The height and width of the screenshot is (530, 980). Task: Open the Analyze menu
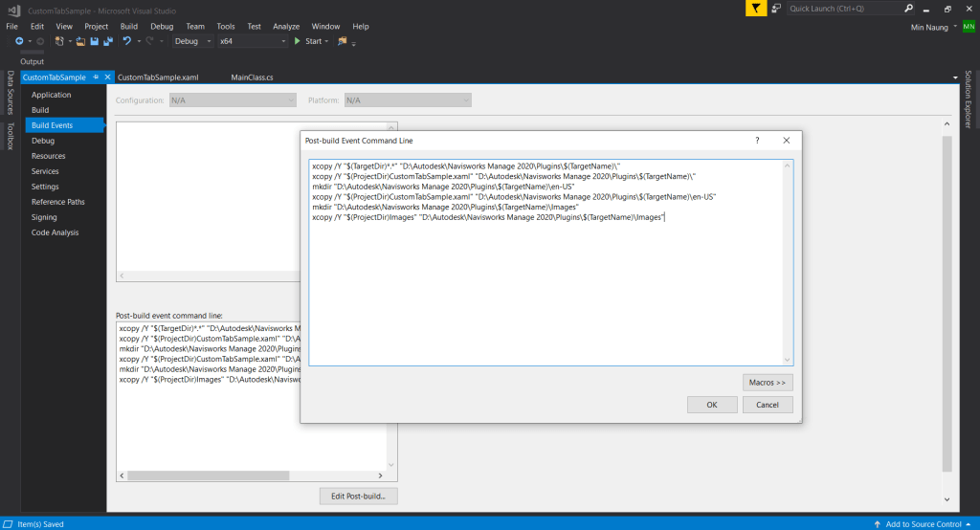285,27
